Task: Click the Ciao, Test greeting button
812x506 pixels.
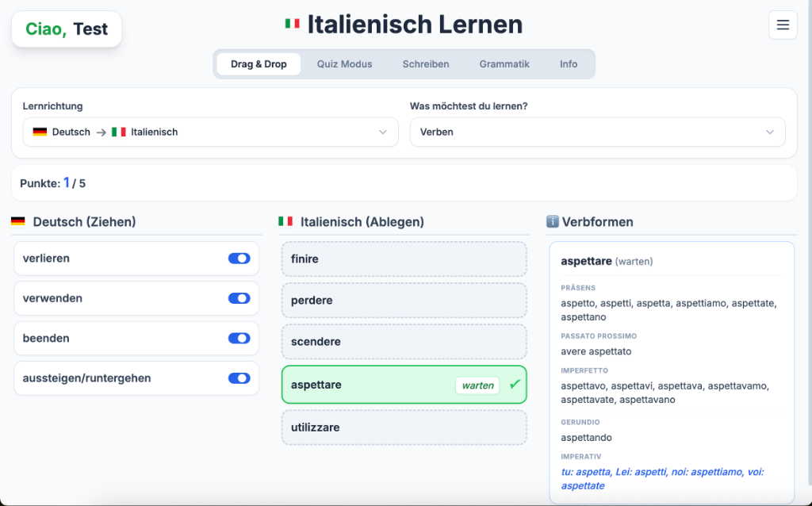Action: coord(67,29)
